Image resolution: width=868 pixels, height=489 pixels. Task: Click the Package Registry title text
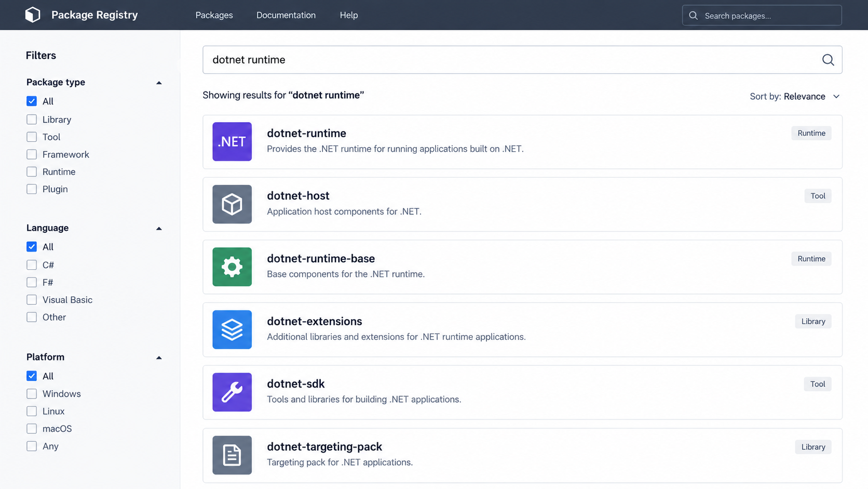coord(94,15)
